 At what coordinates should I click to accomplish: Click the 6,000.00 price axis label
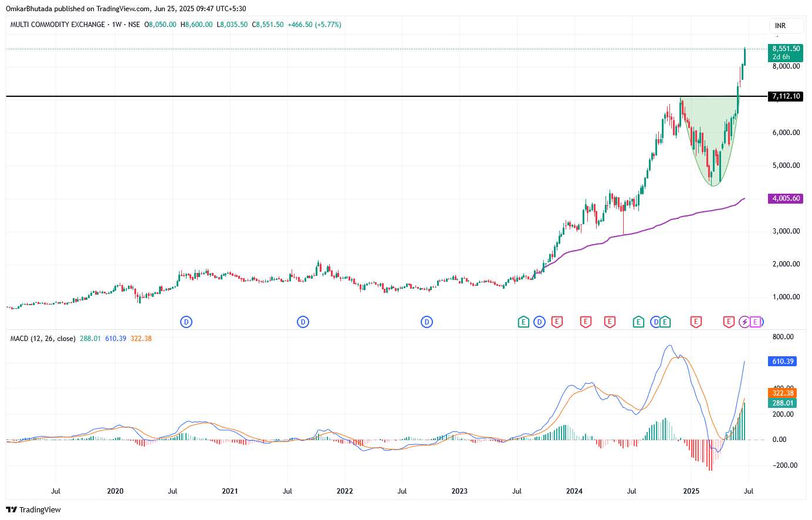[786, 133]
